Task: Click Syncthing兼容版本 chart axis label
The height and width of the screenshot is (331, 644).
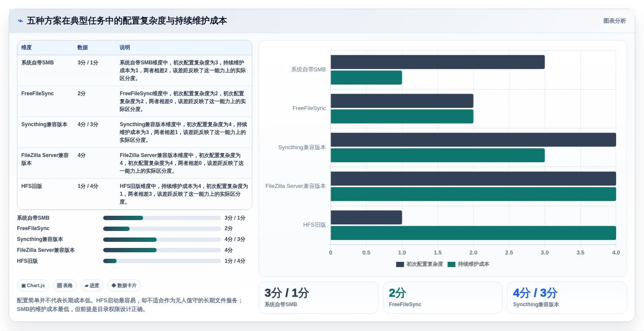Action: (x=302, y=147)
